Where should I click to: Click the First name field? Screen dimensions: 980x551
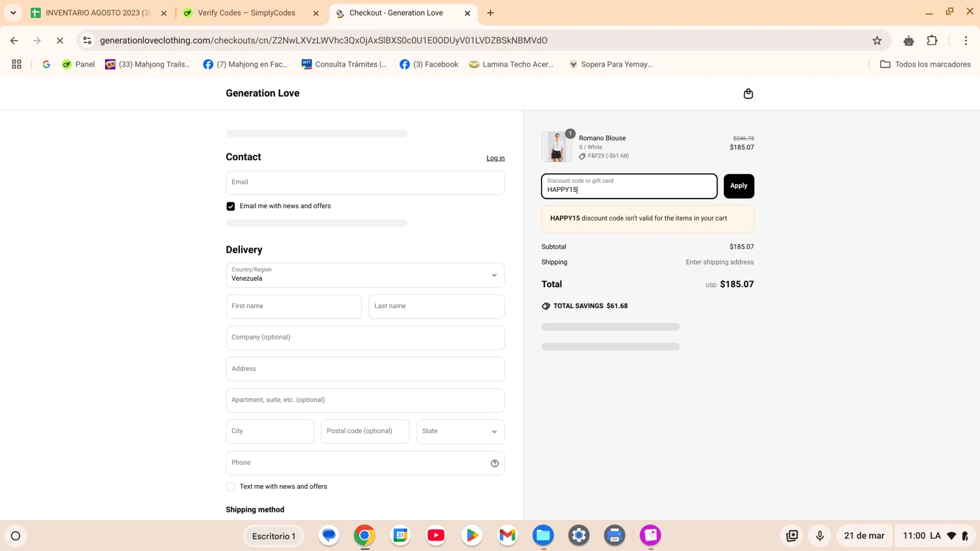coord(294,306)
